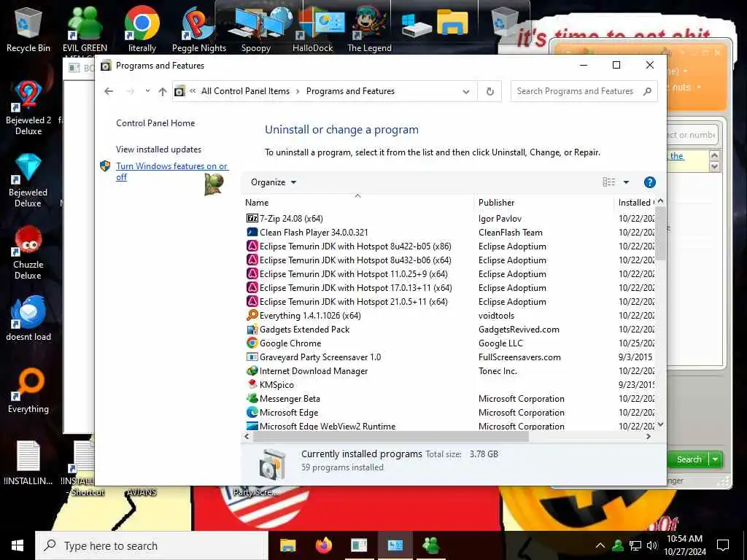Go back using the back arrow
The image size is (747, 560).
tap(109, 91)
